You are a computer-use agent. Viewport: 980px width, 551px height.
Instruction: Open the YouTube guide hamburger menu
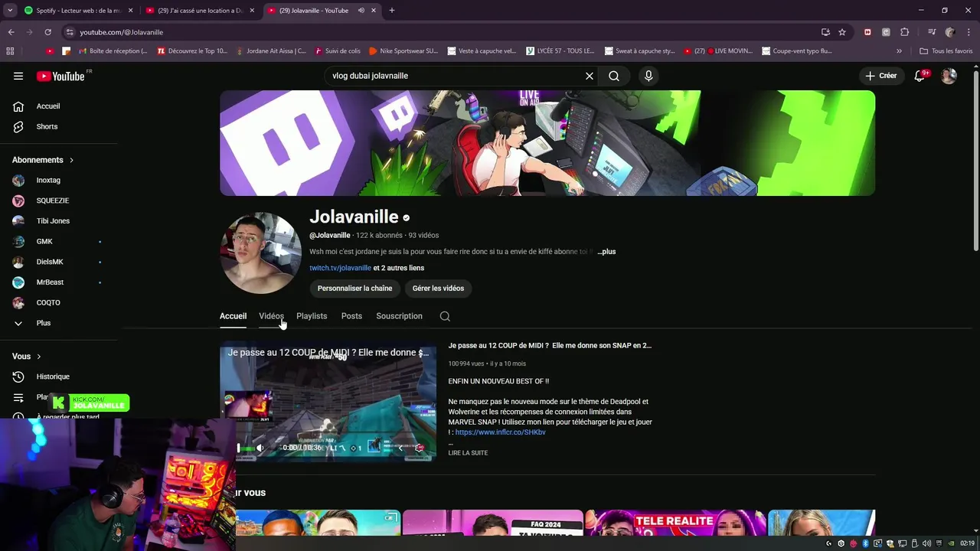pyautogui.click(x=18, y=76)
